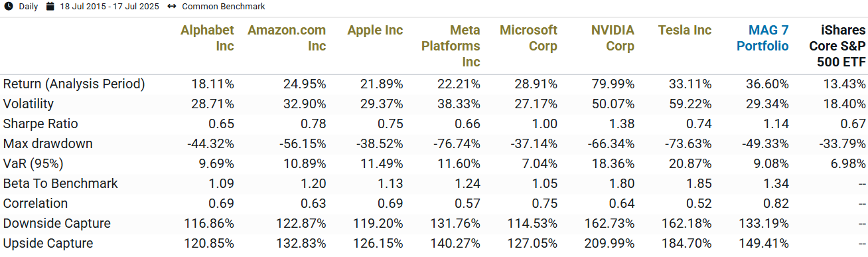868x257 pixels.
Task: Click the iShares Core S&P 500 ETF header
Action: pyautogui.click(x=837, y=46)
